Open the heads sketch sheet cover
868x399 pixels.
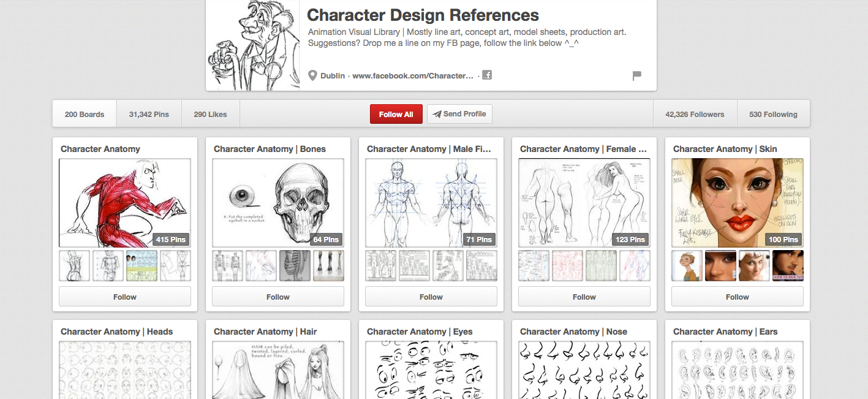click(125, 370)
